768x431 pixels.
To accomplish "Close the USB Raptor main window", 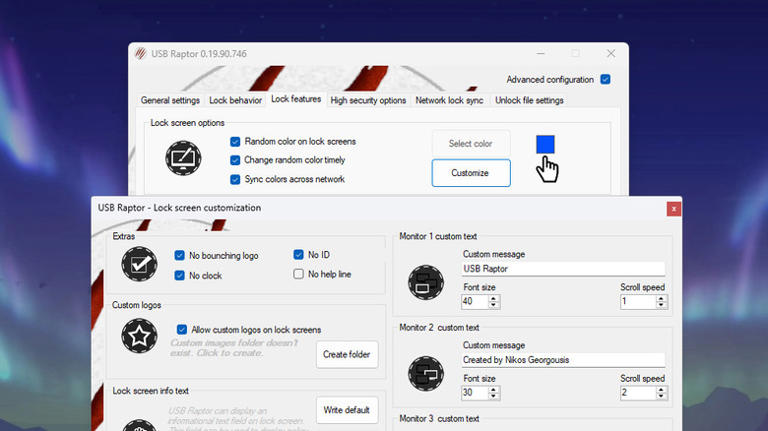I will (611, 53).
